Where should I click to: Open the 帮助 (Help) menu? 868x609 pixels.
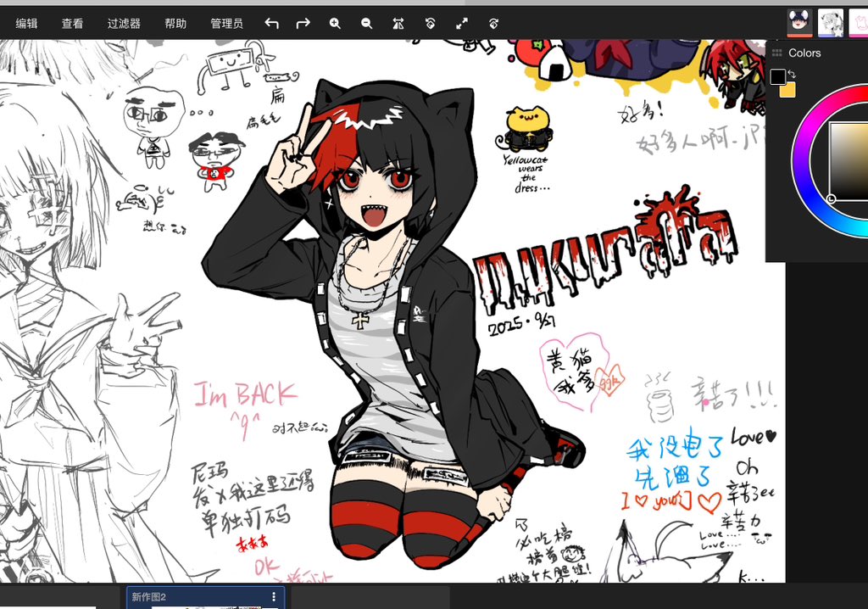pos(175,23)
